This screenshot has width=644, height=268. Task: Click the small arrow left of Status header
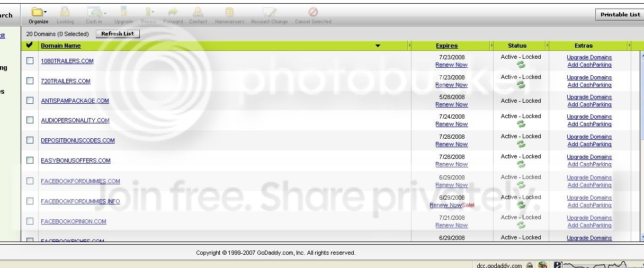[x=491, y=46]
